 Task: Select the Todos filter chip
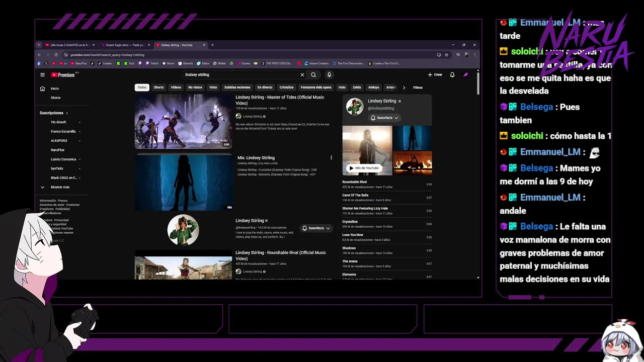142,87
